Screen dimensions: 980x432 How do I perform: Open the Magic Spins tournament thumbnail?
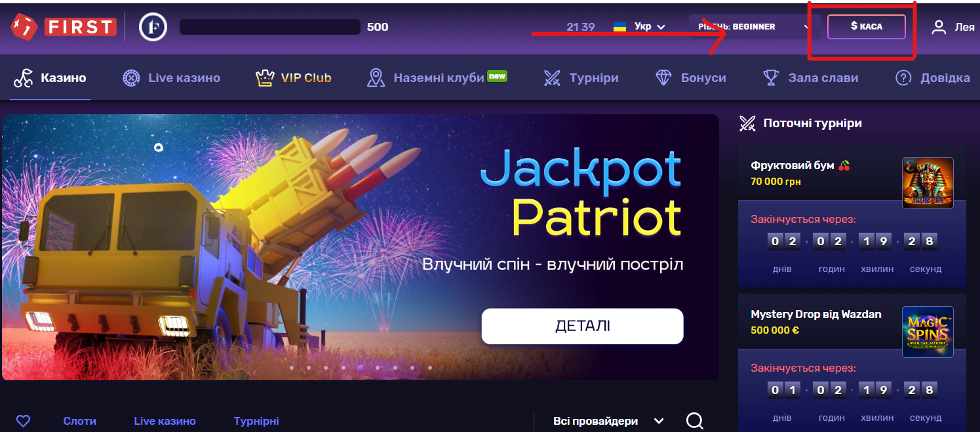(928, 332)
